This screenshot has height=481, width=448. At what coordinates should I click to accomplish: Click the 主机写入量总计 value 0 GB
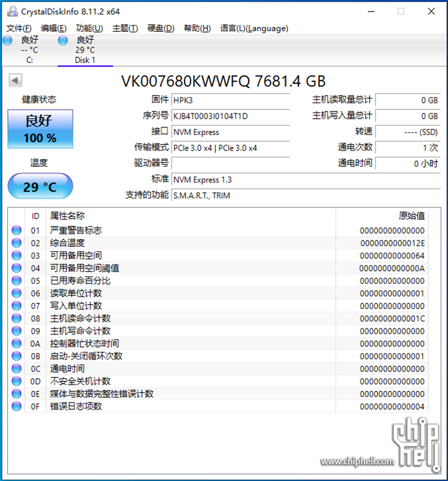pyautogui.click(x=408, y=116)
